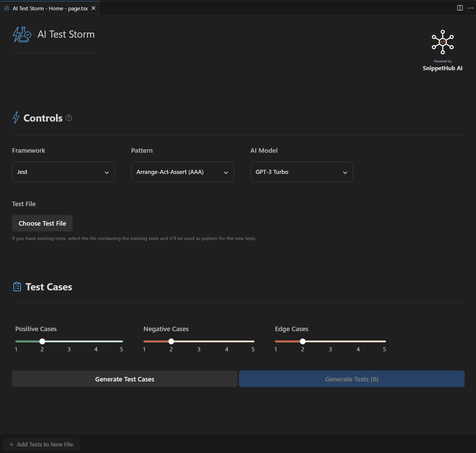
Task: Set Positive Cases slider to 4
Action: point(96,341)
